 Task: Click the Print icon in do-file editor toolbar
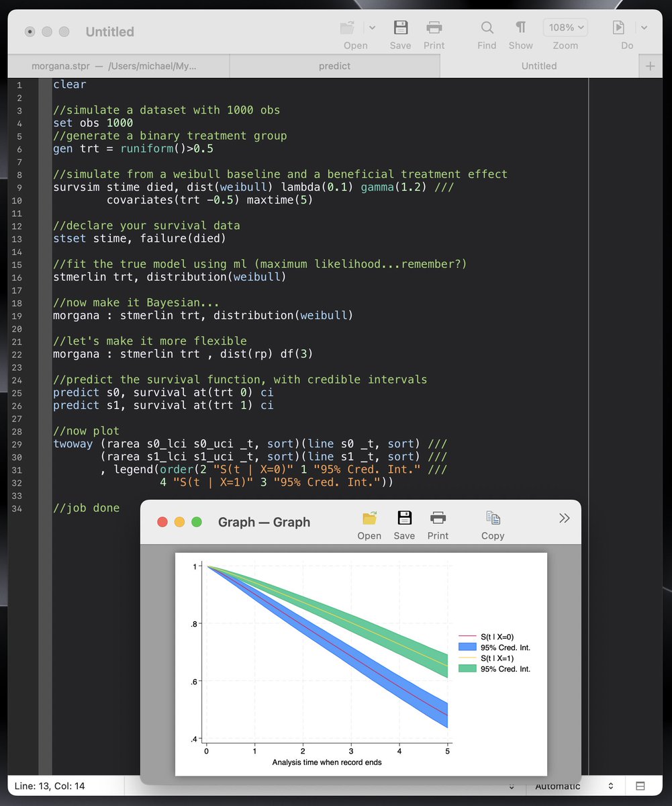pos(434,28)
